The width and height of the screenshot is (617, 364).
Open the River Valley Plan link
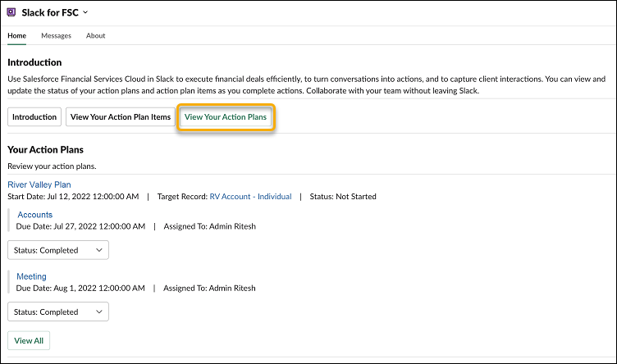(39, 184)
